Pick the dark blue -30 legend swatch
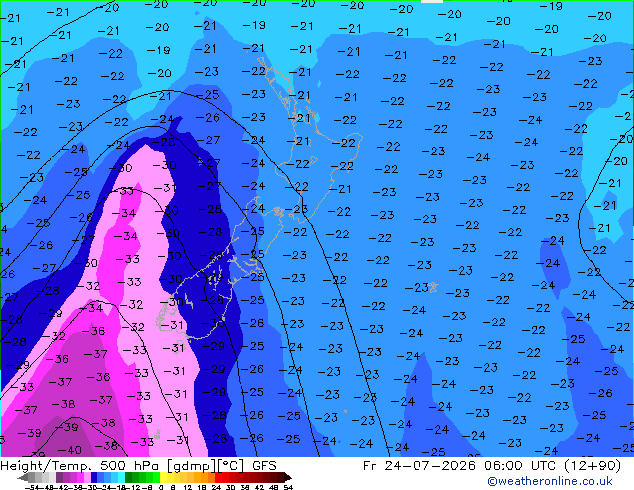Image resolution: width=634 pixels, height=490 pixels. point(94,477)
